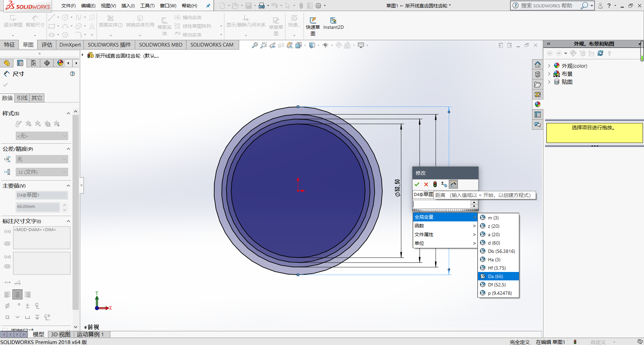
Task: Collapse the 公差/精度(P) section
Action: pyautogui.click(x=68, y=149)
